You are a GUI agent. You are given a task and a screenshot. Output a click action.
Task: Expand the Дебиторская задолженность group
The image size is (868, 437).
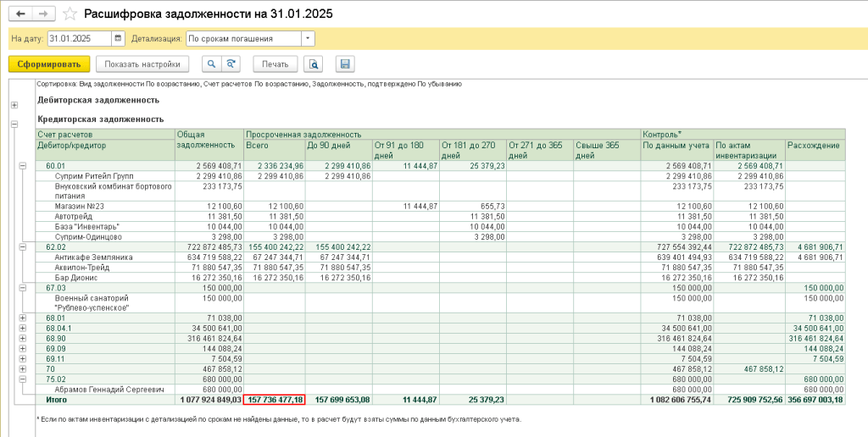pos(14,105)
